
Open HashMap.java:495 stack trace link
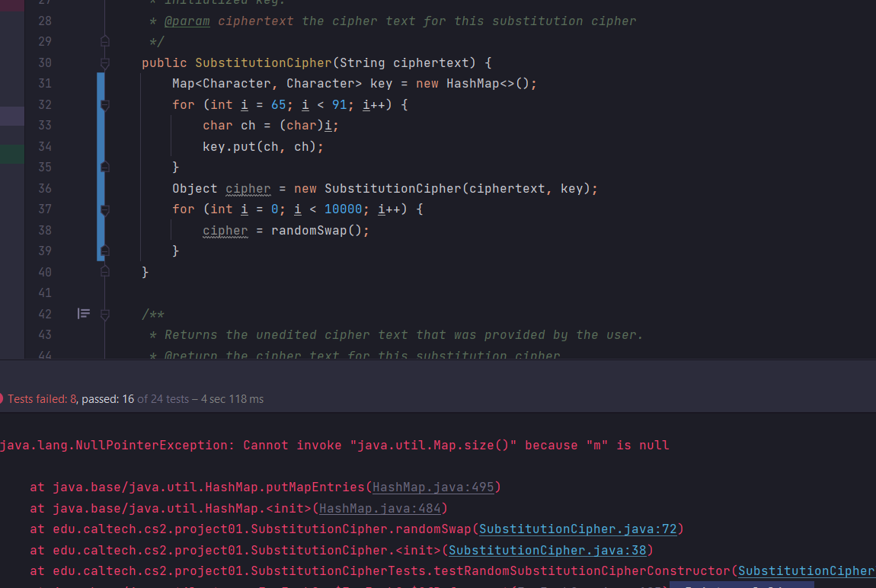click(433, 487)
